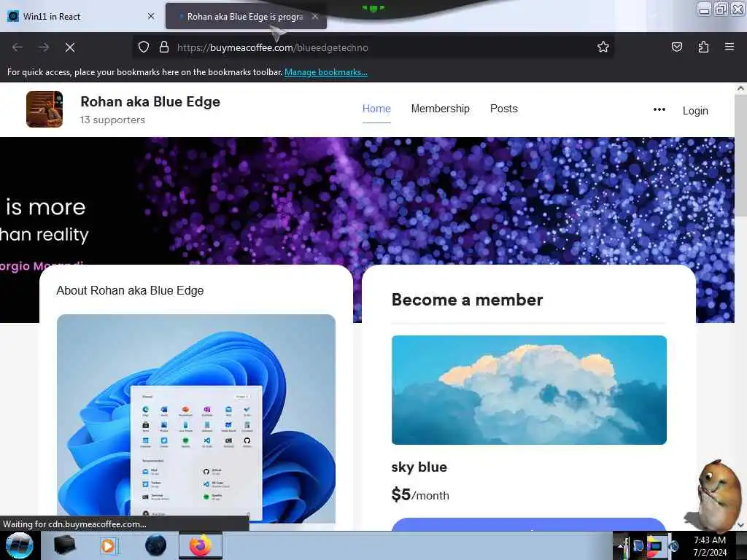Open the sky blue membership cloud image
Image resolution: width=747 pixels, height=560 pixels.
tap(529, 390)
